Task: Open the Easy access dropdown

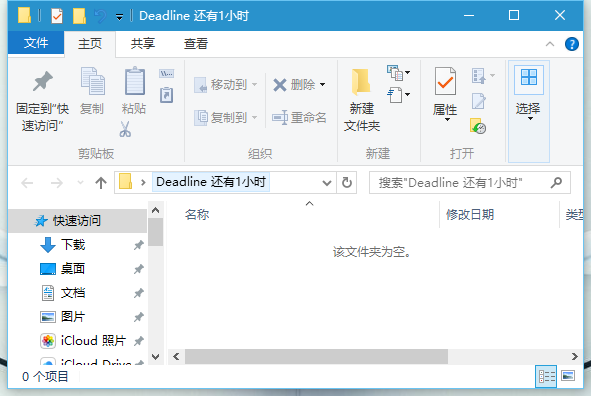Action: click(398, 95)
